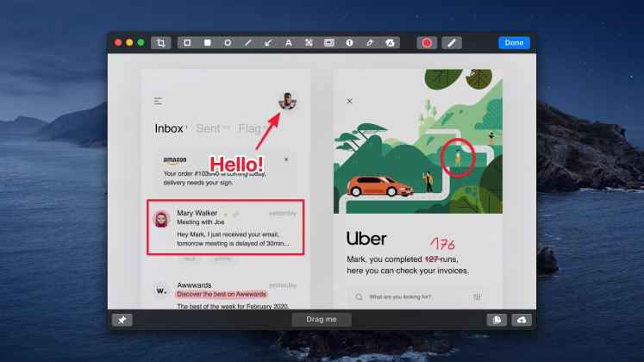Select the Crop tool
Viewport: 644px width, 362px height.
coord(160,42)
